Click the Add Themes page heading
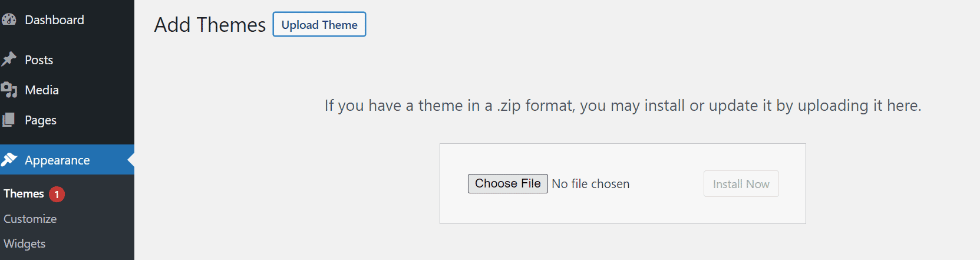This screenshot has height=260, width=980. (210, 25)
